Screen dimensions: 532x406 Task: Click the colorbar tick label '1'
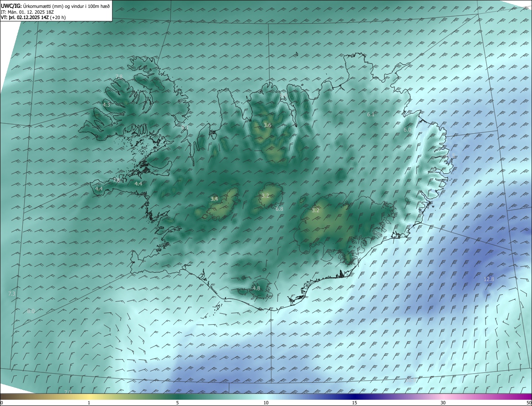point(89,403)
